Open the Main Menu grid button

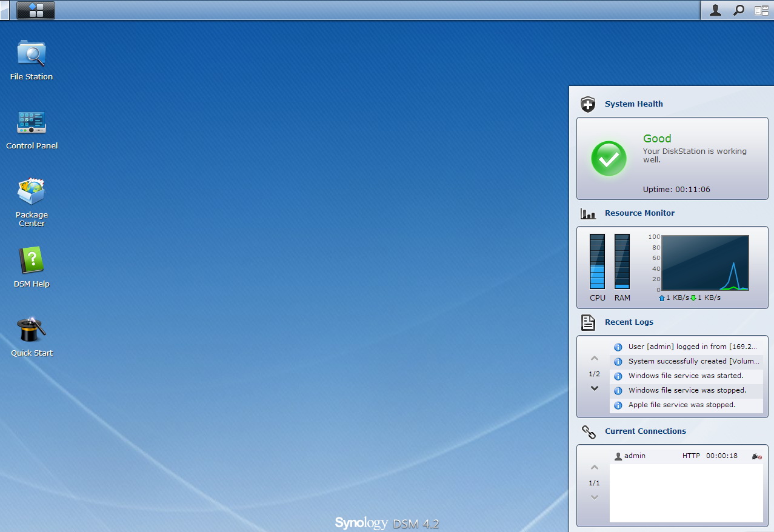(x=36, y=10)
